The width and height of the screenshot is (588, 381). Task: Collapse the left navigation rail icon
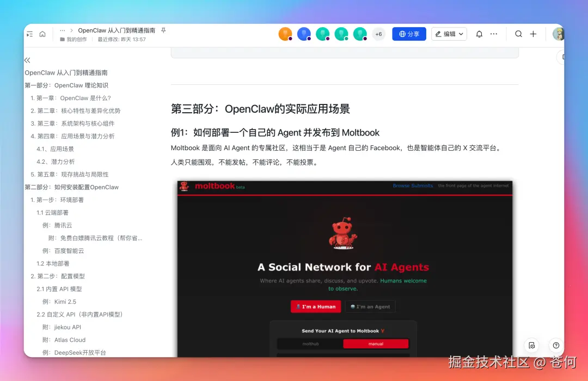point(30,34)
